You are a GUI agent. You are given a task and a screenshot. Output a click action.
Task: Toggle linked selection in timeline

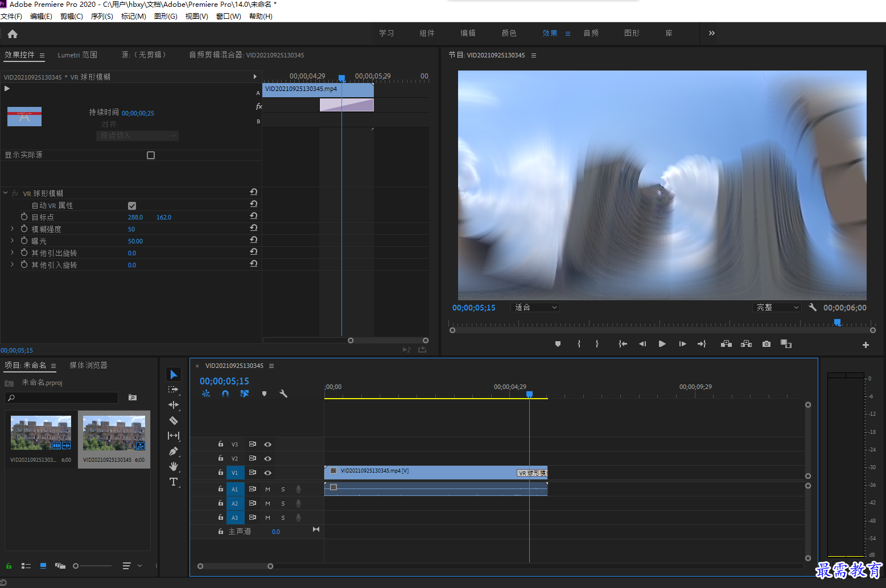245,394
